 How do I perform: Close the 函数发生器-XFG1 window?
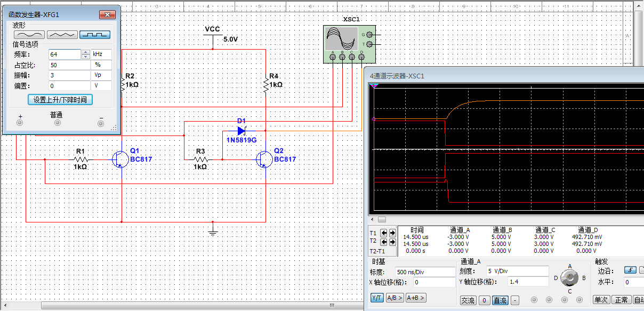click(108, 15)
